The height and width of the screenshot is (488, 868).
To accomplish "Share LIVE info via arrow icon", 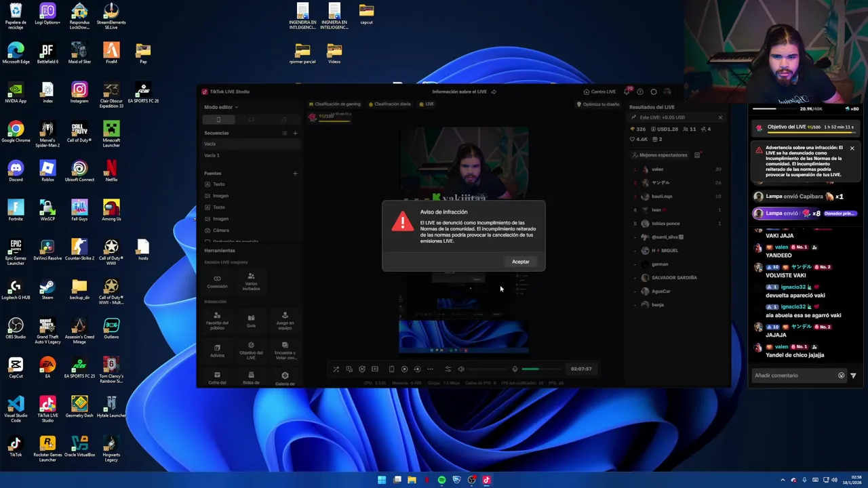I will click(494, 91).
